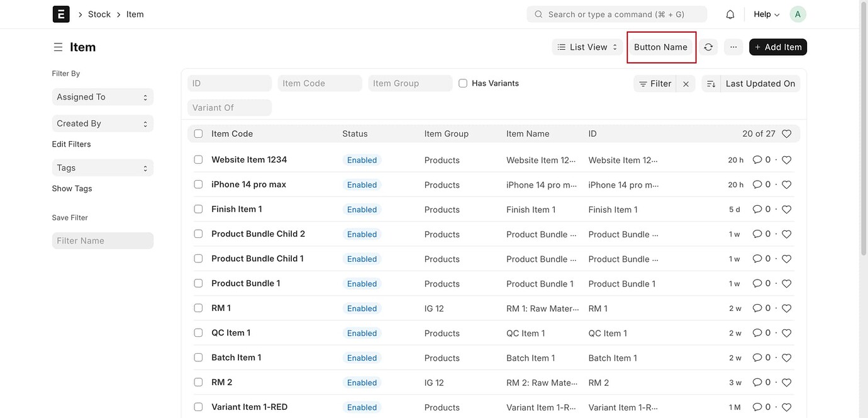
Task: Open comments for Website Item 1234
Action: tap(757, 159)
